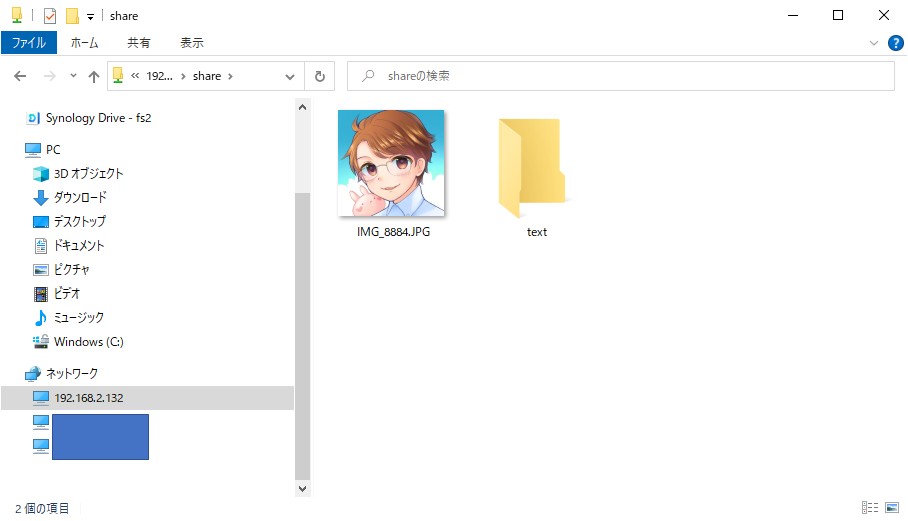Select the IMG_8884.JPG thumbnail

tap(391, 163)
